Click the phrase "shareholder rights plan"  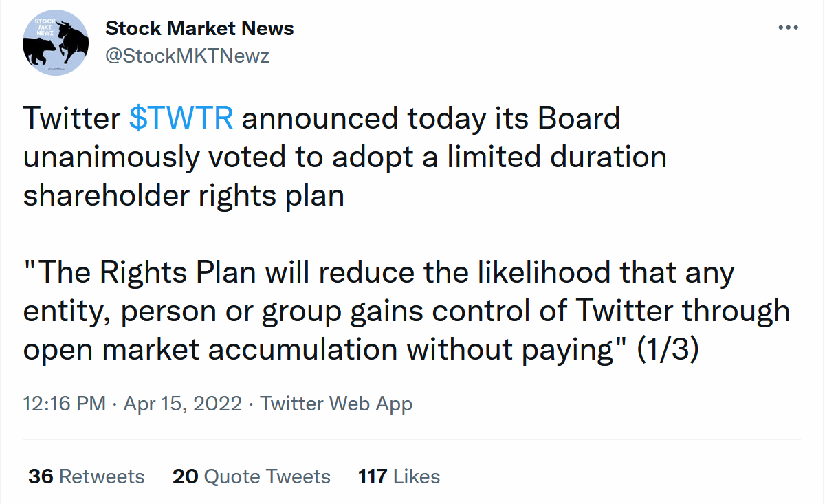[184, 195]
